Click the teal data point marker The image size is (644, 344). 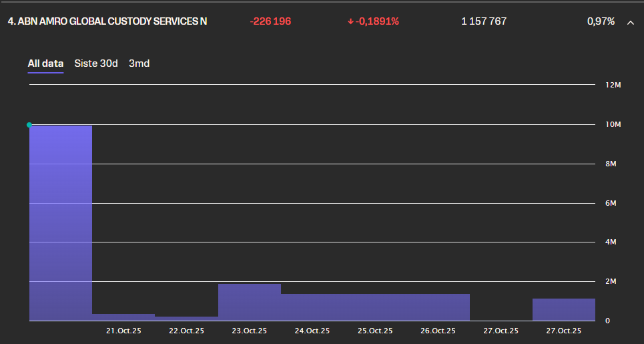point(29,125)
